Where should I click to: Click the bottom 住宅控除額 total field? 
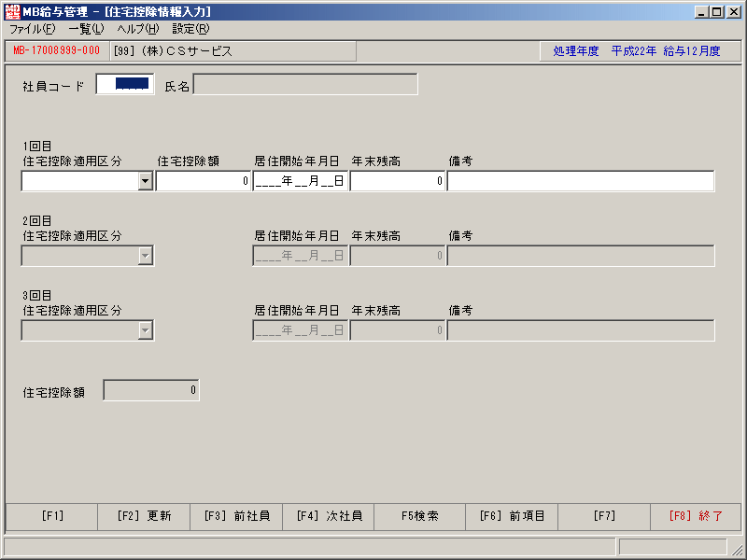click(x=151, y=390)
